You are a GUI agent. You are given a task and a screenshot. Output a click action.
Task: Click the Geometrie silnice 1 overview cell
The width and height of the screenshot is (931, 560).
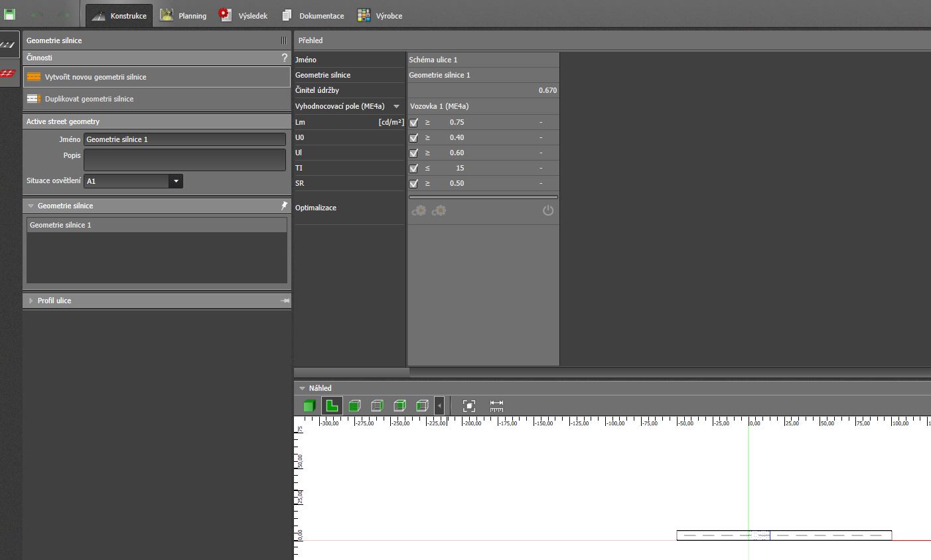(x=483, y=75)
